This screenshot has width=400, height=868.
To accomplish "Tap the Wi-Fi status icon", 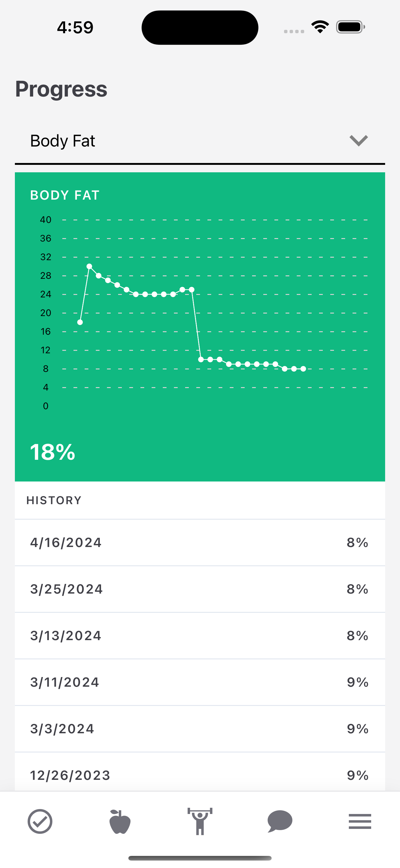I will click(x=320, y=27).
